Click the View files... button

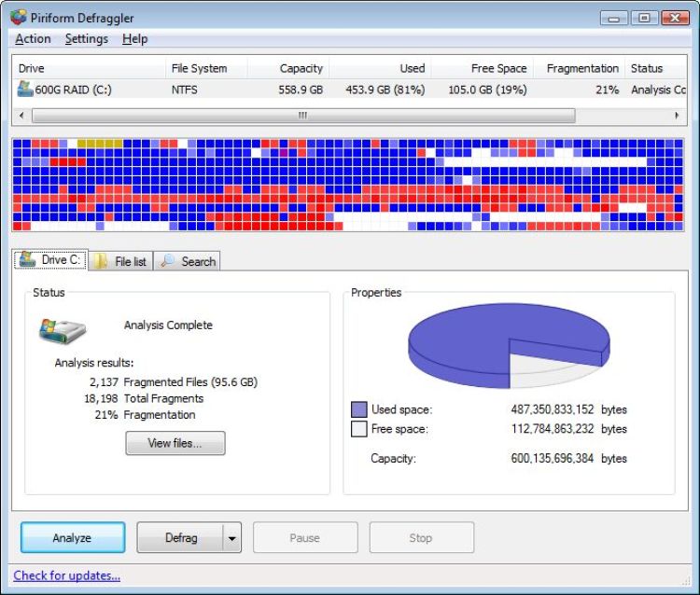(x=175, y=444)
